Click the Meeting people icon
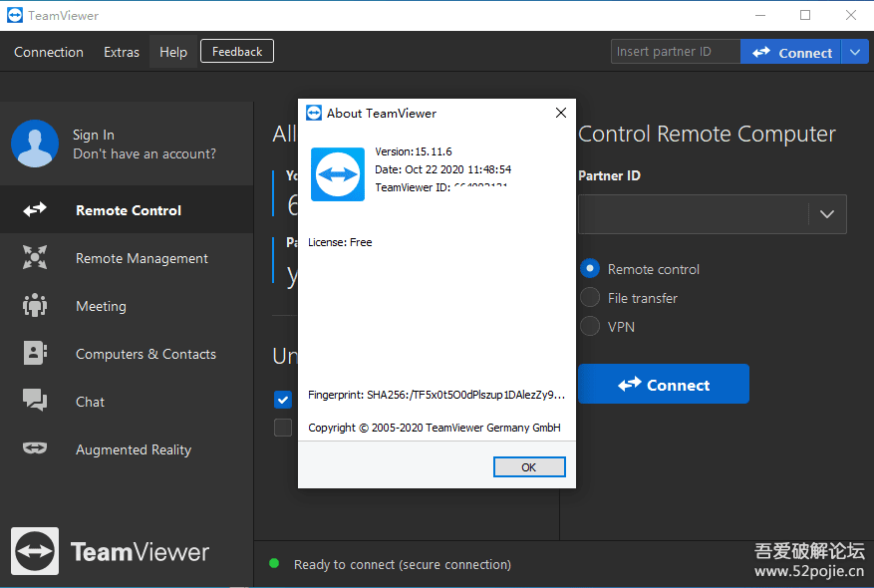874x588 pixels. 35,306
